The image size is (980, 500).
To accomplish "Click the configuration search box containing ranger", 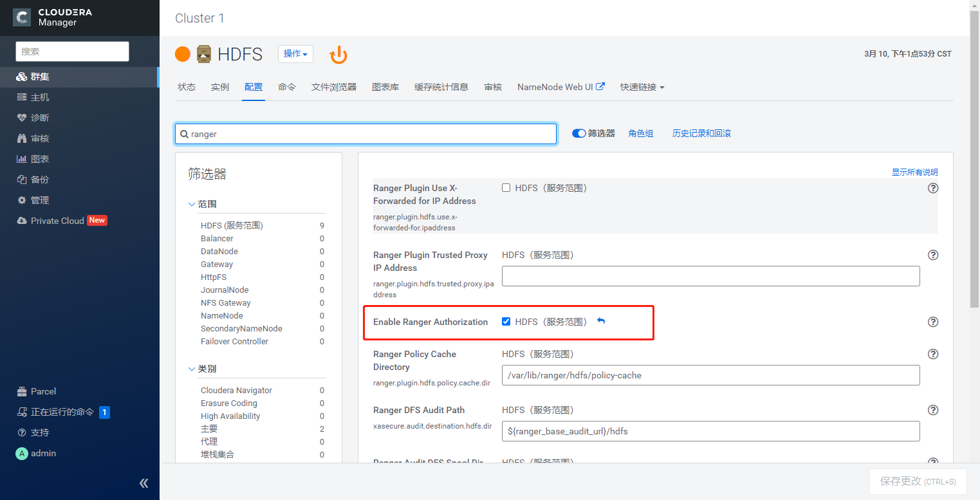I will click(365, 134).
